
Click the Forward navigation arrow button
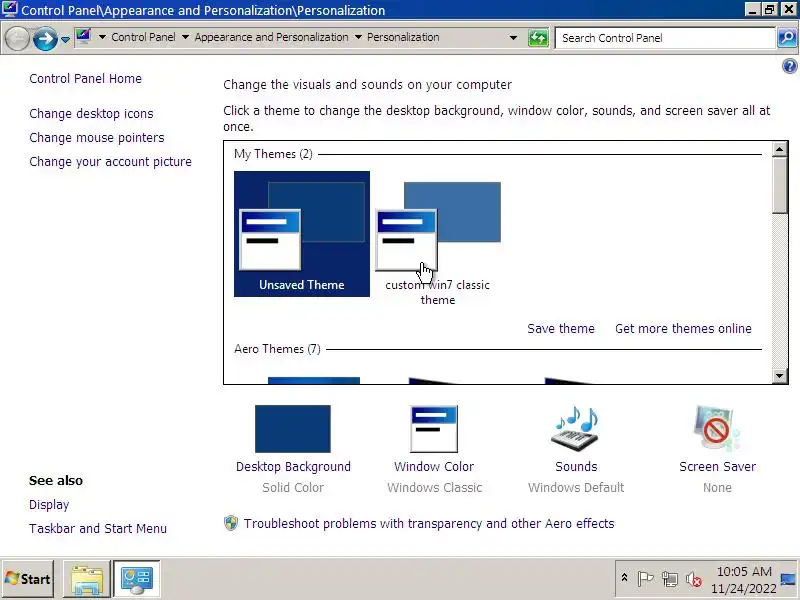click(45, 38)
